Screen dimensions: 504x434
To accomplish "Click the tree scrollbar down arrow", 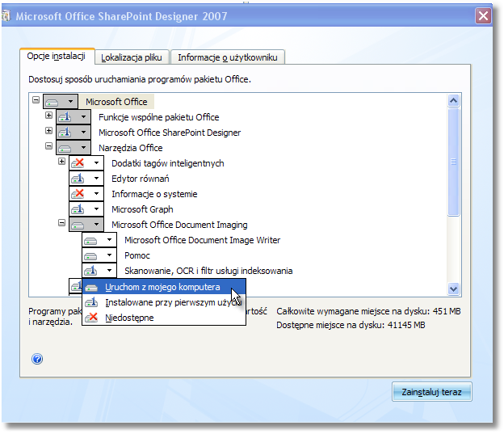I will point(454,289).
